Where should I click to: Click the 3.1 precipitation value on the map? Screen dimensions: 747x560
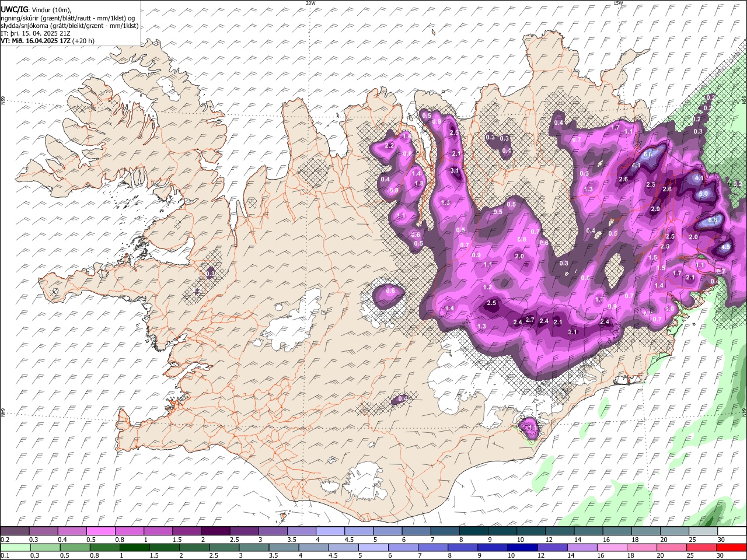456,170
